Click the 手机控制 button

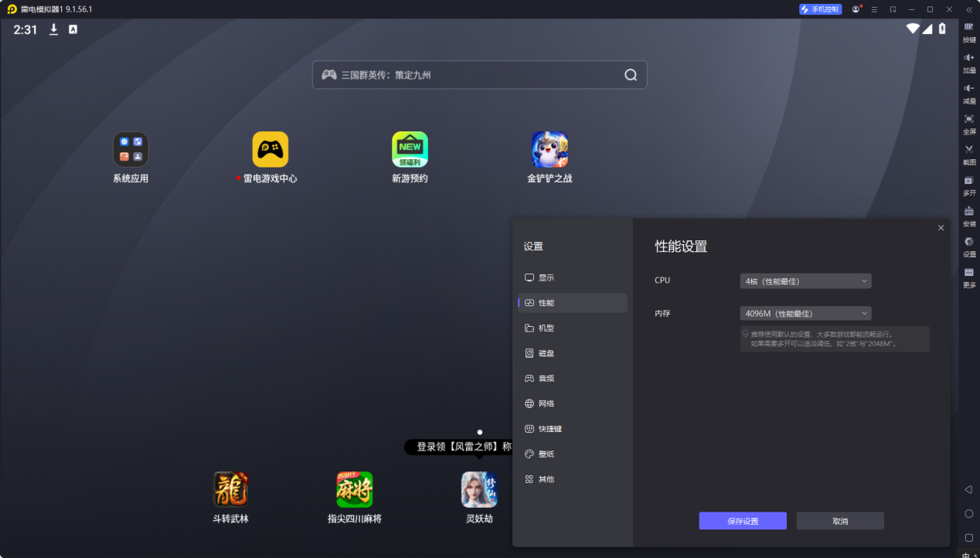point(820,9)
